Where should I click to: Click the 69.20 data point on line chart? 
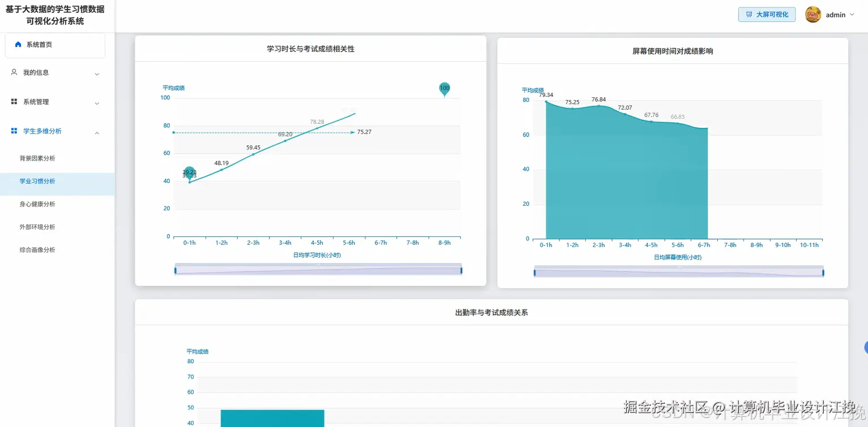[x=285, y=141]
